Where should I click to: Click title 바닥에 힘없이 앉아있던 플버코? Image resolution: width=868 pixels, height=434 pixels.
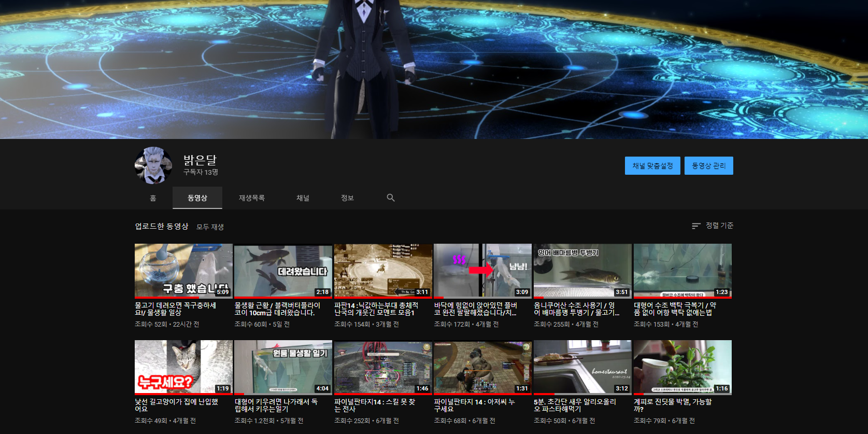(476, 309)
